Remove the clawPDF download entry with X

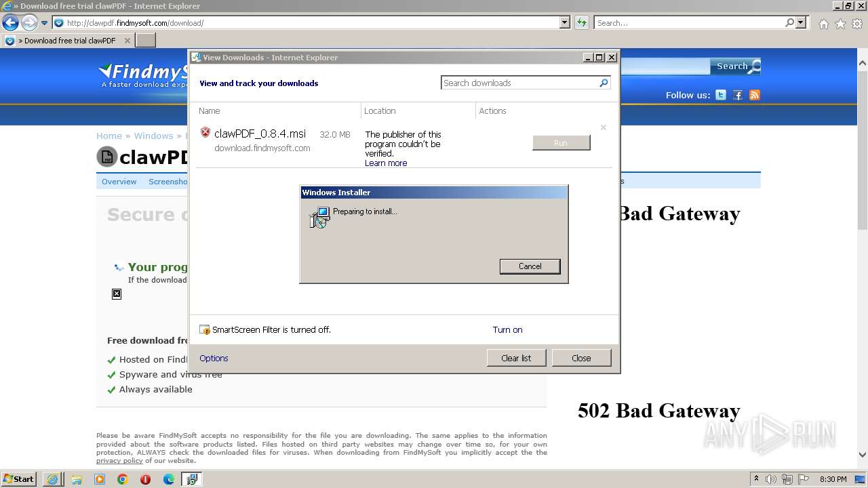point(604,127)
